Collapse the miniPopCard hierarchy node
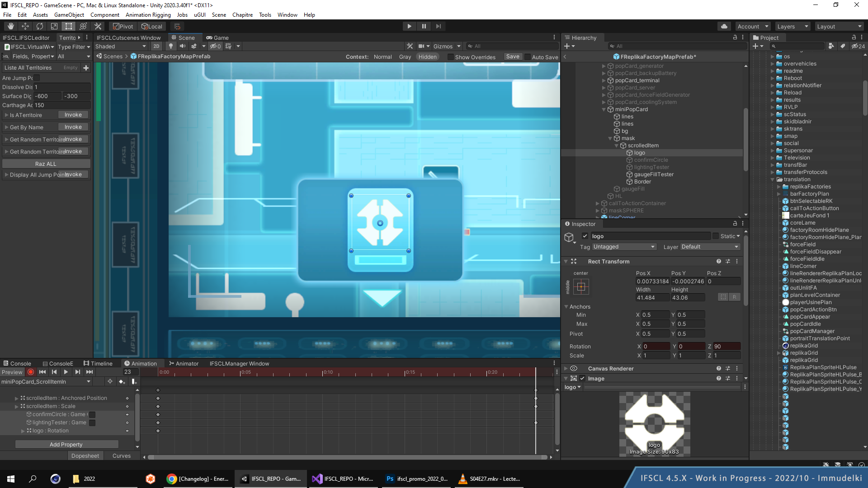 click(x=604, y=109)
